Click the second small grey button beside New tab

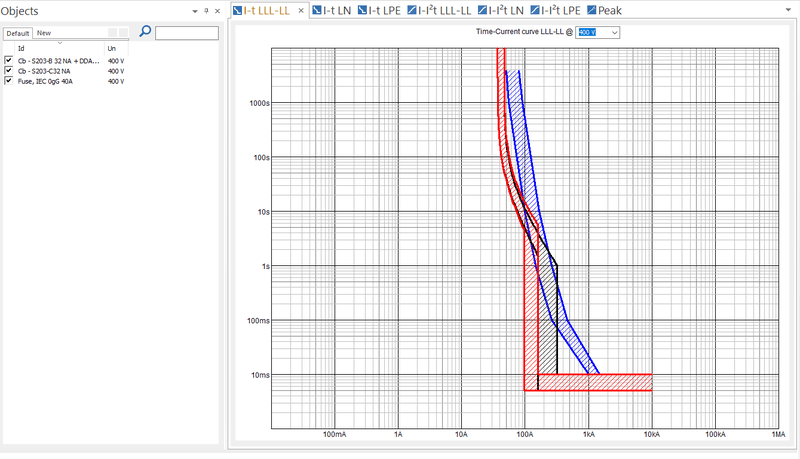click(x=123, y=33)
